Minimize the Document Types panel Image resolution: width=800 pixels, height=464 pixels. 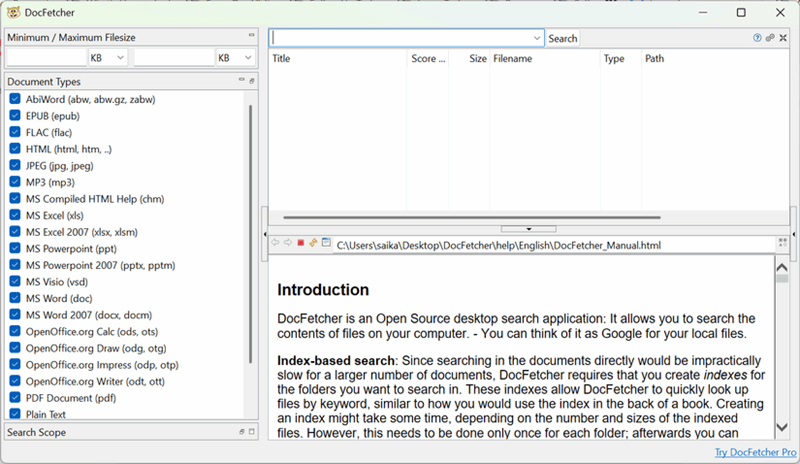(x=241, y=80)
